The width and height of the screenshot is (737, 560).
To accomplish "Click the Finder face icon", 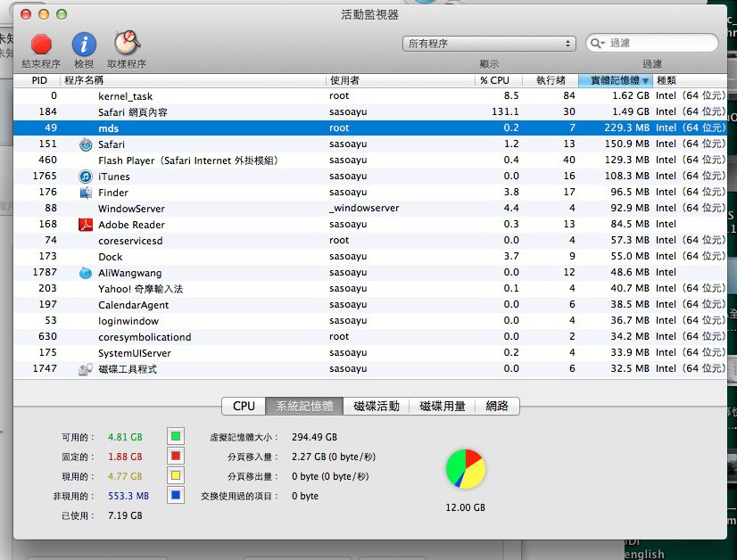I will coord(86,193).
